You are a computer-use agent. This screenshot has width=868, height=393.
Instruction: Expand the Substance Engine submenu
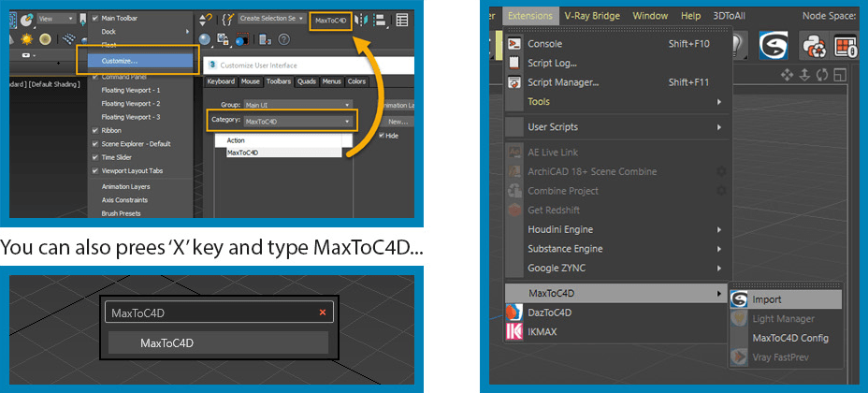[617, 249]
